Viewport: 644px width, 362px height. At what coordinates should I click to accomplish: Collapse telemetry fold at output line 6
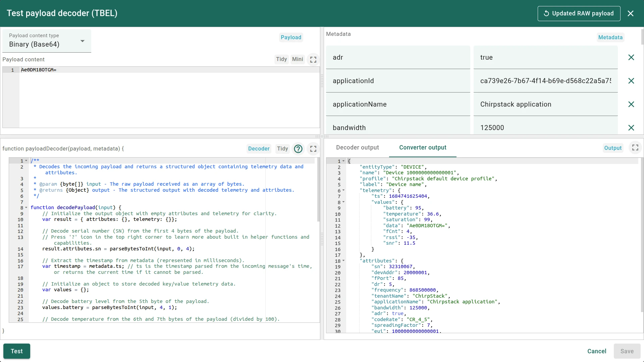(343, 190)
